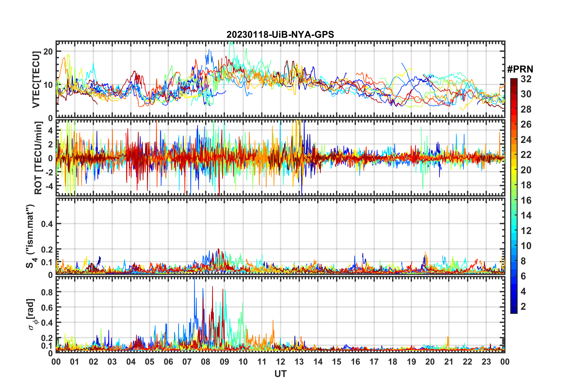Image resolution: width=561 pixels, height=392 pixels.
Task: Click the jet-colored PRN colorbar
Action: coord(514,196)
